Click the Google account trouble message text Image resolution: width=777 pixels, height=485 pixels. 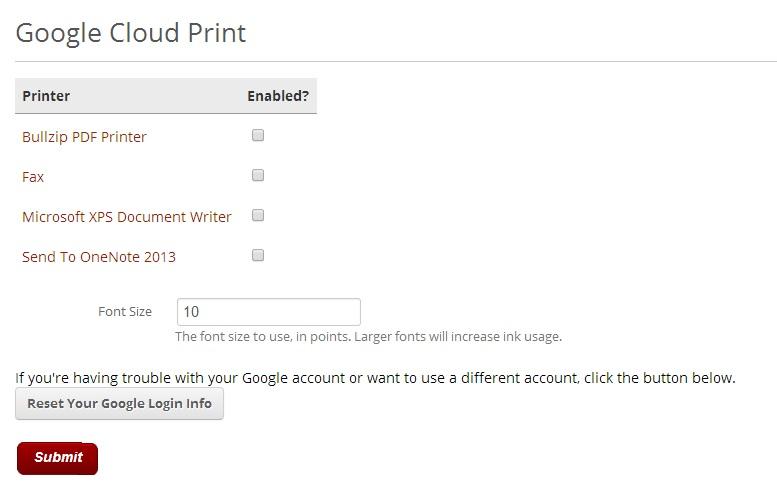click(x=375, y=378)
